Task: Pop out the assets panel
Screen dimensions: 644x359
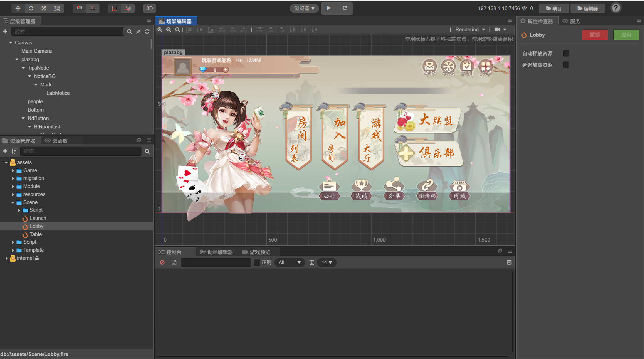Action: [x=138, y=140]
